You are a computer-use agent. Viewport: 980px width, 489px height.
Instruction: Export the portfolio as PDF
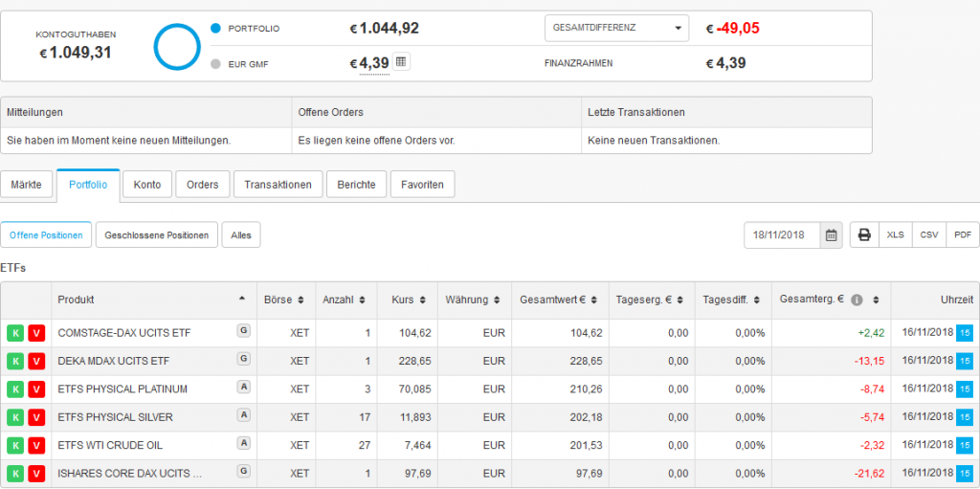tap(963, 234)
